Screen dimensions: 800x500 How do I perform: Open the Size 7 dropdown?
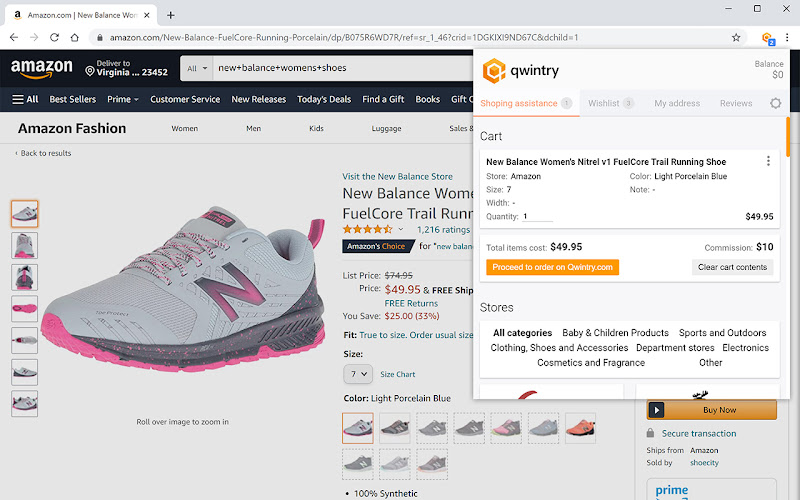[358, 374]
